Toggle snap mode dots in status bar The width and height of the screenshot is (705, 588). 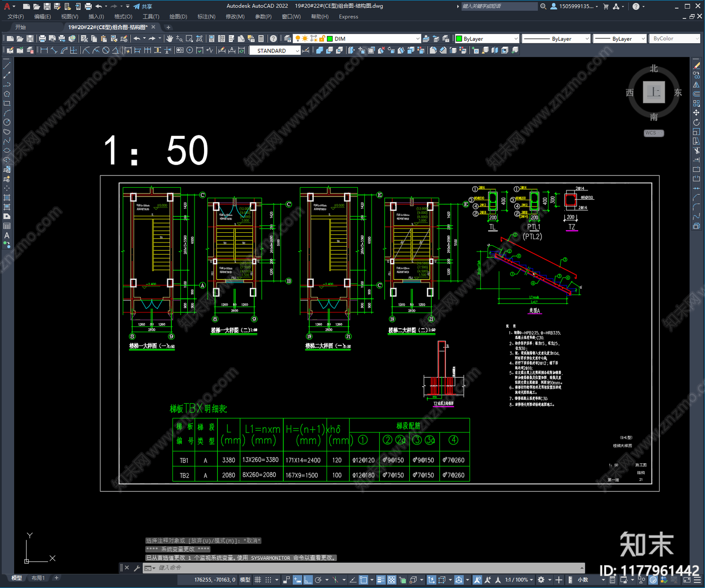click(268, 580)
